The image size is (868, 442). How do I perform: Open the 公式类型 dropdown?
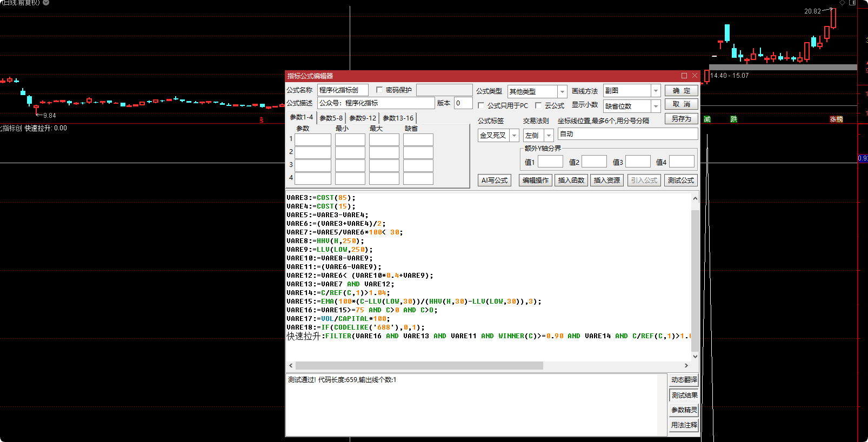[x=562, y=91]
